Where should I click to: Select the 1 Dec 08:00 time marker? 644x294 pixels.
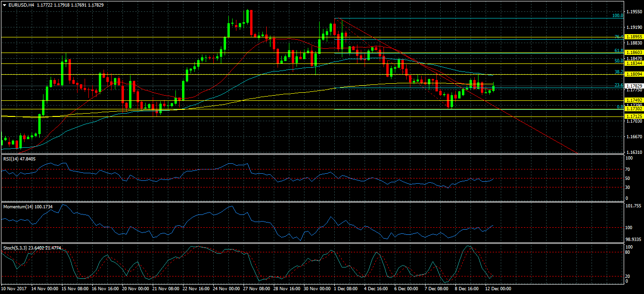(346, 288)
